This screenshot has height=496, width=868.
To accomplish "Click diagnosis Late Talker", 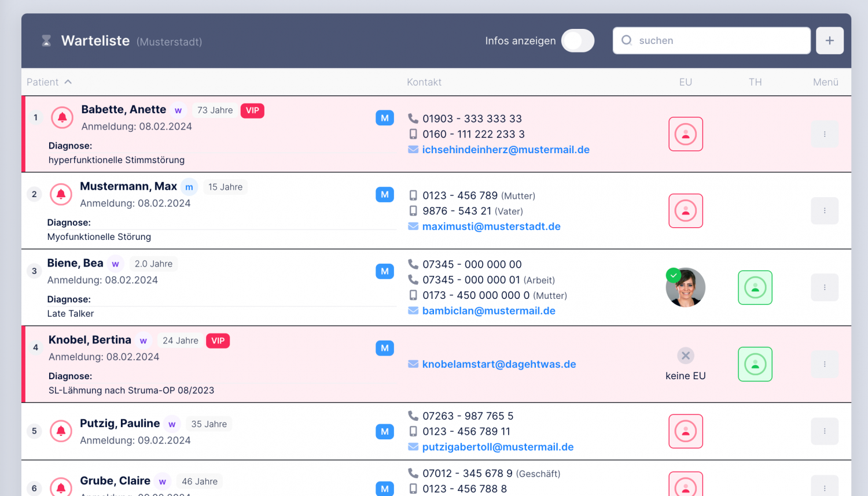I will coord(71,314).
